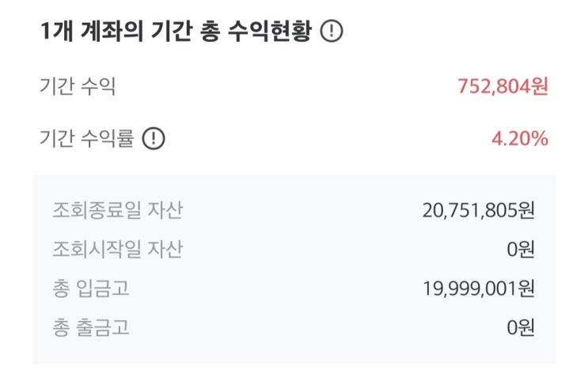The width and height of the screenshot is (588, 385).
Task: Tap the 4.20% return rate value
Action: [519, 139]
